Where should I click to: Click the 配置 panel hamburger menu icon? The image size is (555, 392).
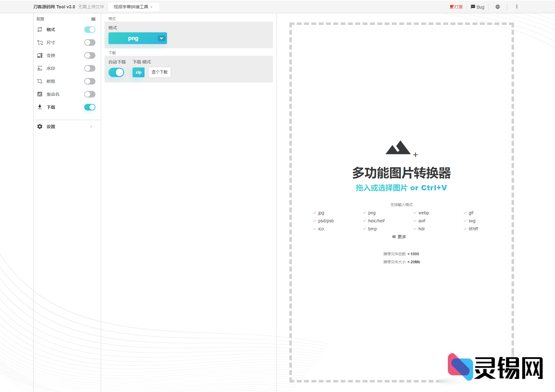point(93,19)
